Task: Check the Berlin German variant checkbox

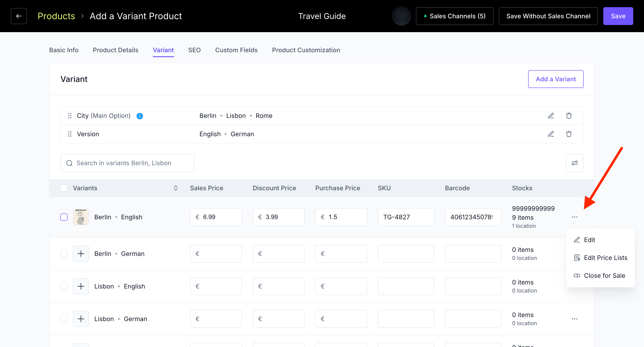Action: point(64,254)
